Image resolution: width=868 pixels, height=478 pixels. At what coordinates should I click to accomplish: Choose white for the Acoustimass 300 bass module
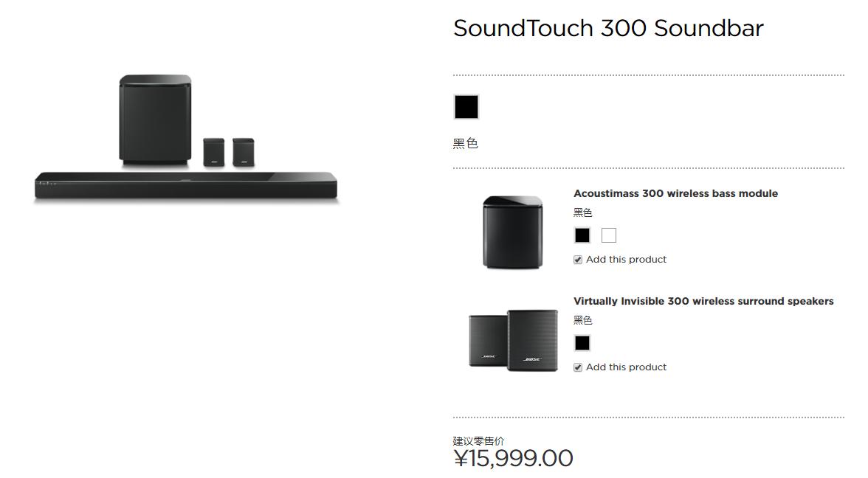[608, 235]
